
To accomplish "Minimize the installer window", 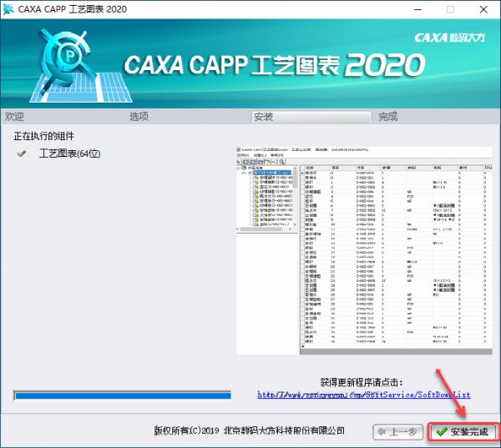I will [413, 10].
